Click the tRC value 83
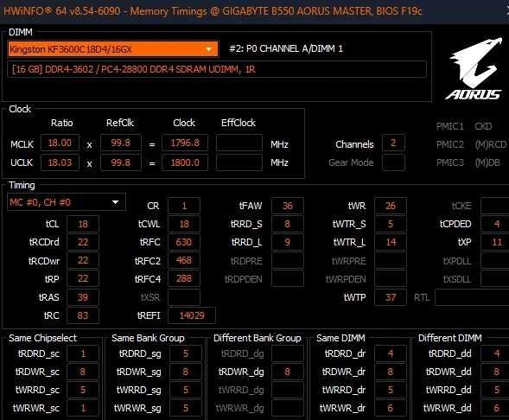 [83, 315]
